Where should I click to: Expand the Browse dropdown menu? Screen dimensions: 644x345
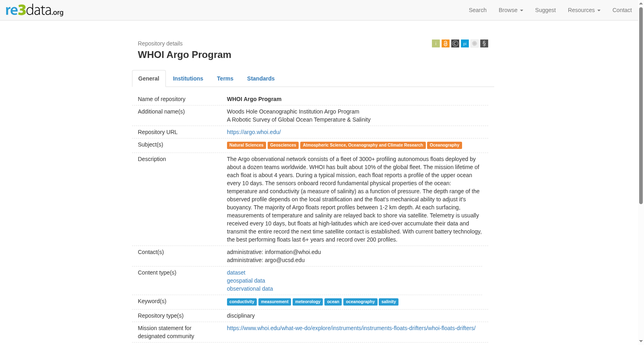(x=510, y=10)
